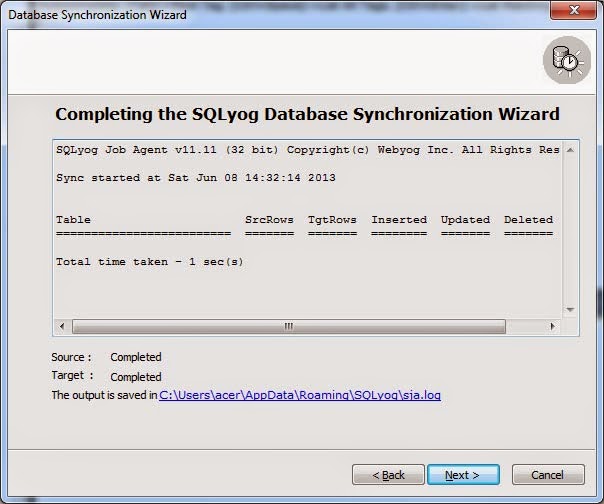Click the horizontal scrollbar right arrow
Viewport: 604px width, 504px height.
pyautogui.click(x=553, y=327)
